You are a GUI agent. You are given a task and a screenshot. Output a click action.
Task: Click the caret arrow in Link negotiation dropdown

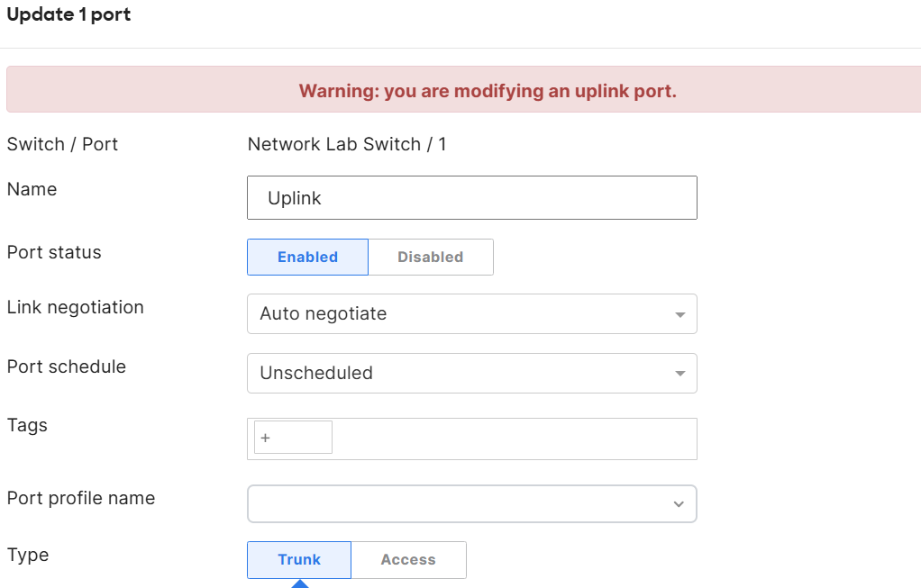coord(679,315)
